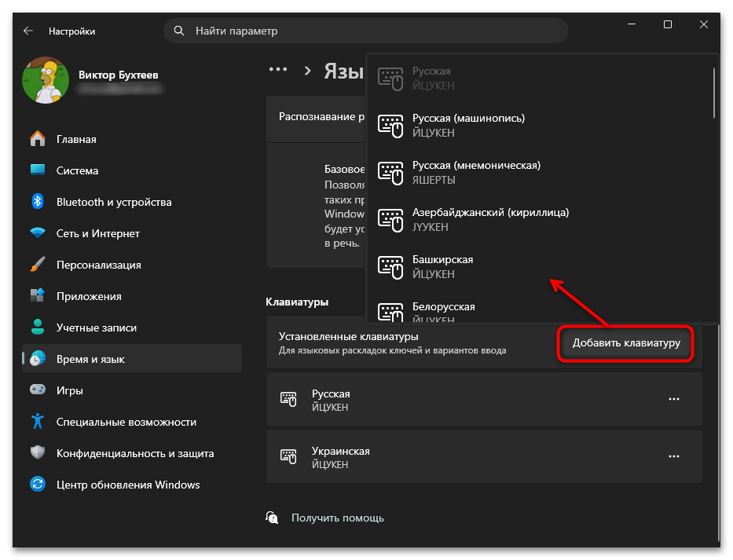
Task: Click the installed Украинская ЙЦУКЕН row
Action: coord(484,456)
